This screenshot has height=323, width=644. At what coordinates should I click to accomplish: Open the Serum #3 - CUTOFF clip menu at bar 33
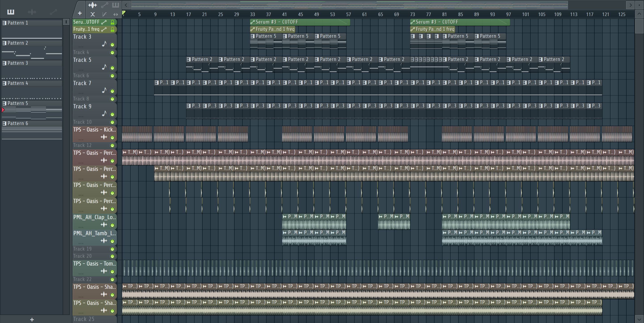point(253,22)
